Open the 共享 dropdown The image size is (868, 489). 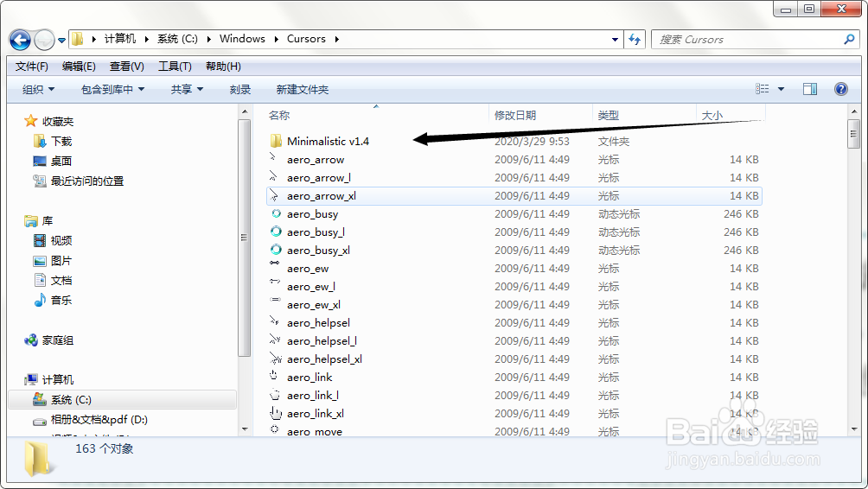click(x=187, y=90)
